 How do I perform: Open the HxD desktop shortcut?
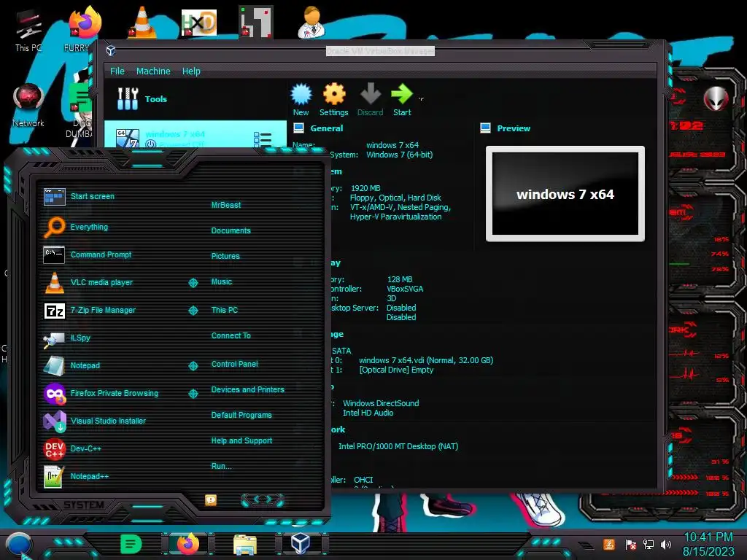[x=199, y=23]
